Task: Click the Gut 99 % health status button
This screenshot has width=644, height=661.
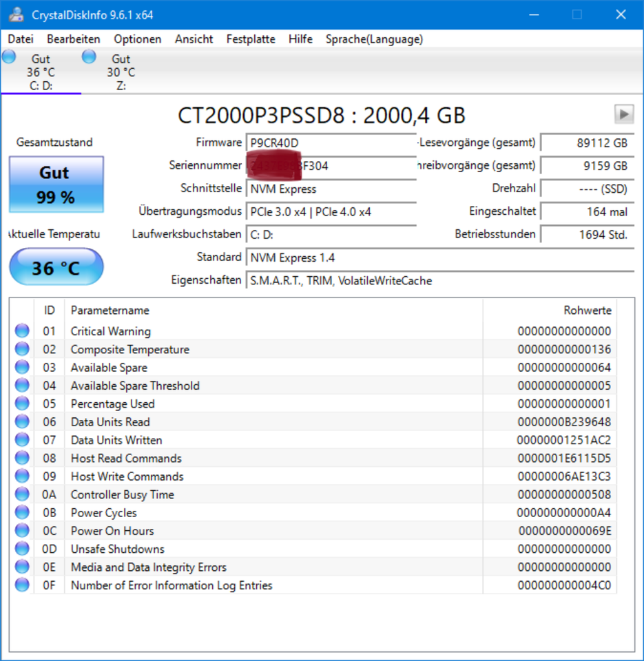Action: (x=56, y=185)
